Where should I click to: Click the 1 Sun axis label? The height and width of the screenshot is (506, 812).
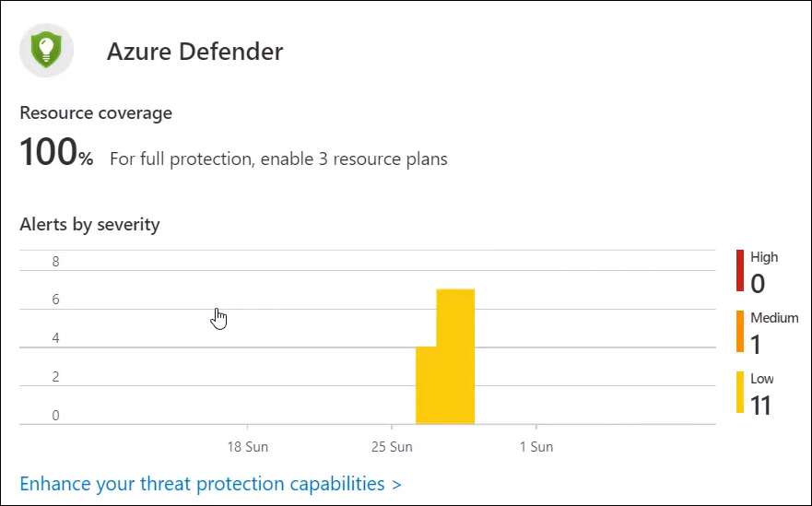[x=536, y=446]
